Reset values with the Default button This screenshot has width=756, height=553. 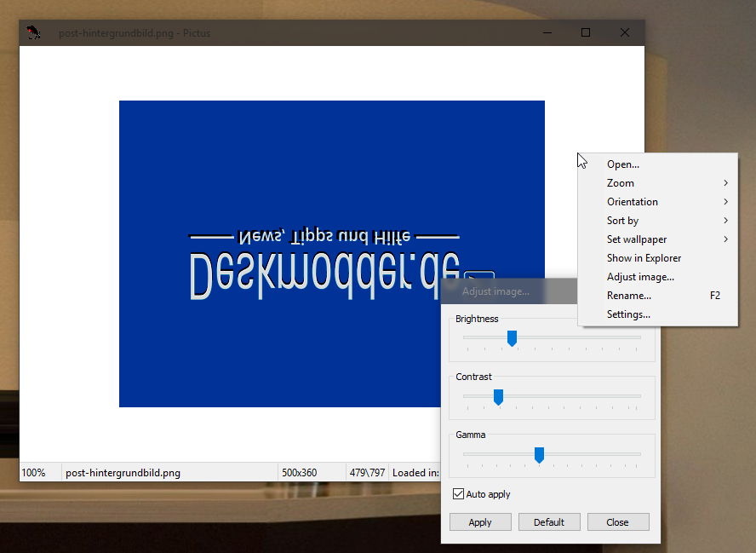point(549,522)
